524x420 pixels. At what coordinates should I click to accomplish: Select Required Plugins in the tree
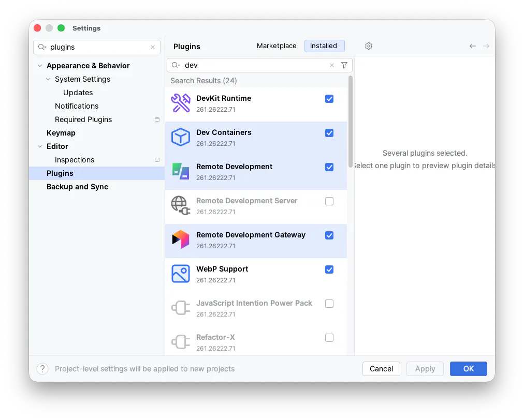pyautogui.click(x=83, y=119)
